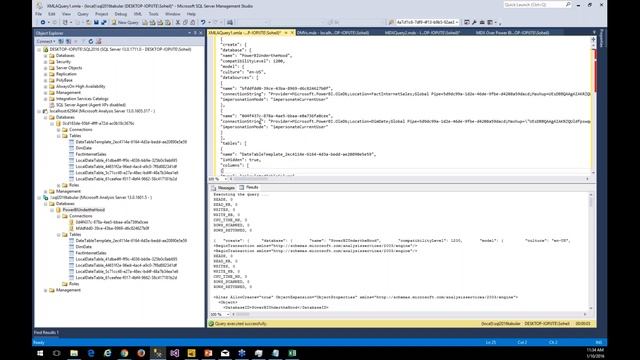
Task: Expand the PolyBase folder
Action: click(x=46, y=80)
